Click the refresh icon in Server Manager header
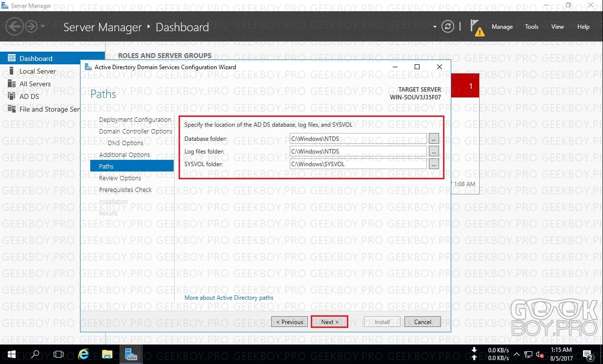 click(x=447, y=27)
